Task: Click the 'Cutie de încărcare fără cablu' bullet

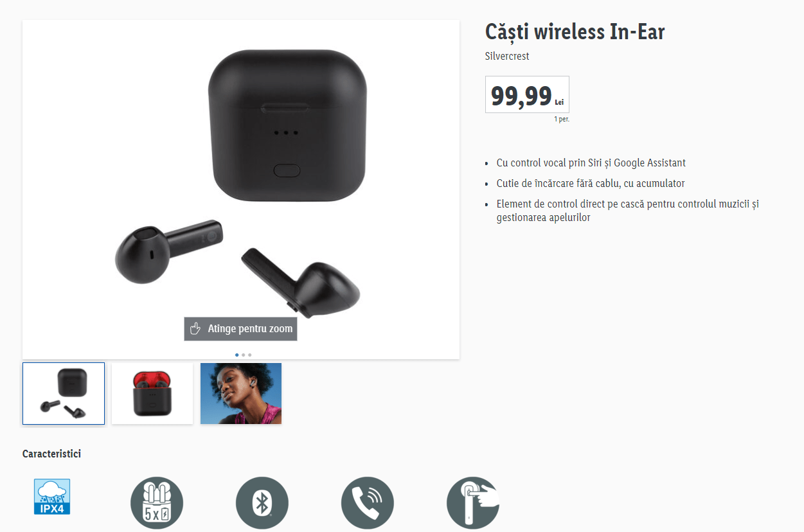Action: pos(591,184)
